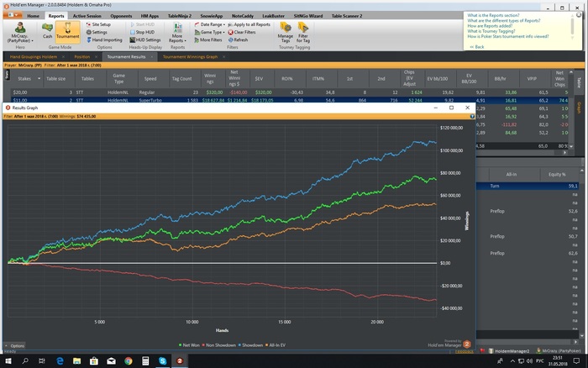Select Tournament game mode icon
588x368 pixels.
coord(67,30)
